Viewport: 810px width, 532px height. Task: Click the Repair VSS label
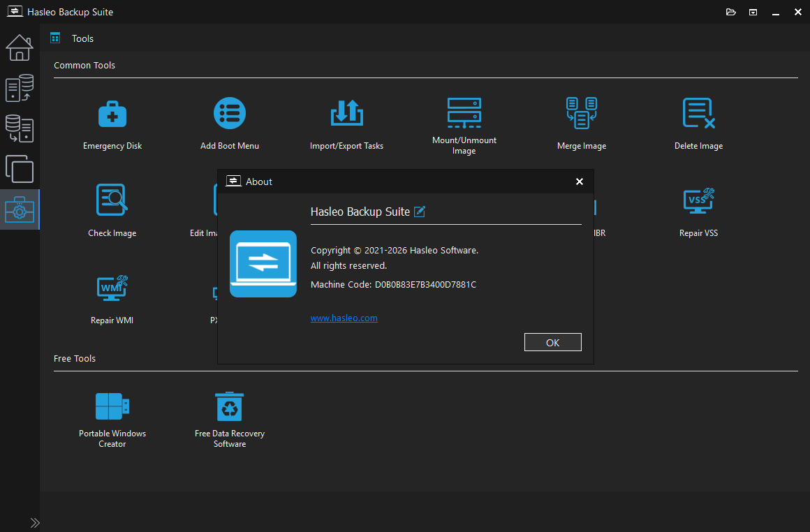point(698,233)
